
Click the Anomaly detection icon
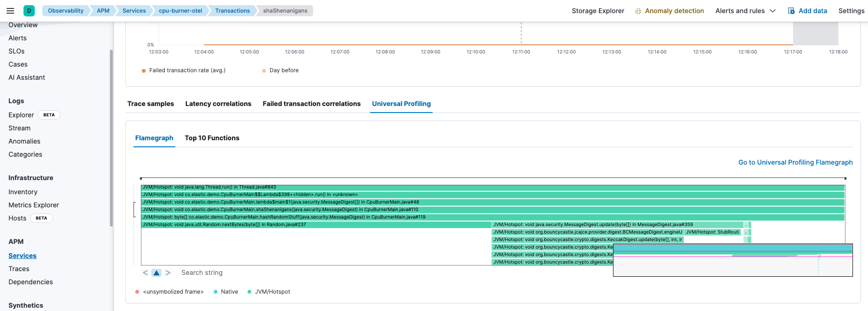click(x=638, y=11)
